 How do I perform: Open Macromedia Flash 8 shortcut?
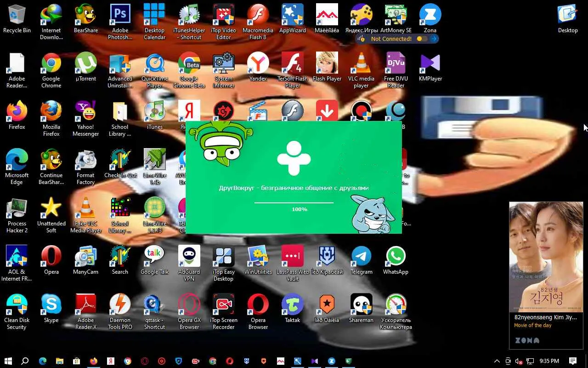(x=258, y=22)
